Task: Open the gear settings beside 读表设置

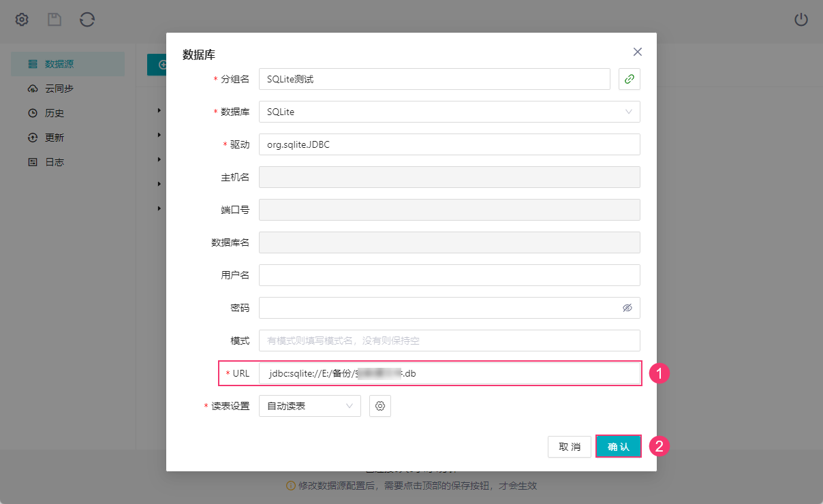Action: coord(380,406)
